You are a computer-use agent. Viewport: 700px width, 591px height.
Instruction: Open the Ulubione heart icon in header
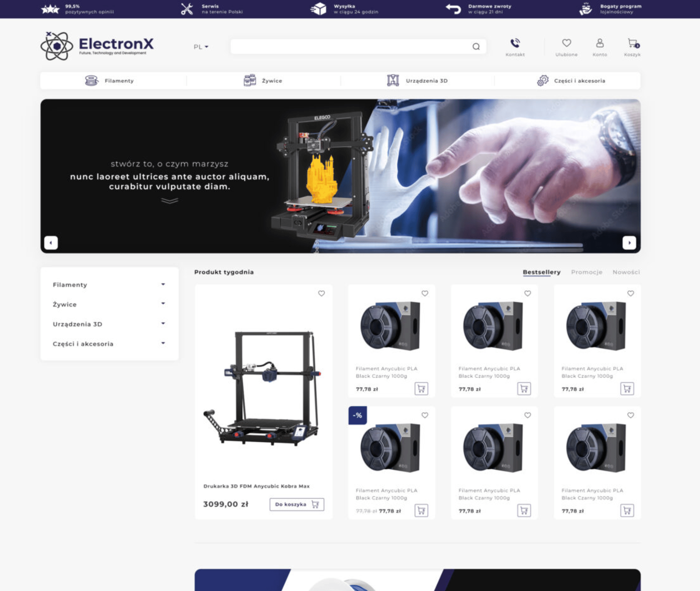click(x=566, y=43)
